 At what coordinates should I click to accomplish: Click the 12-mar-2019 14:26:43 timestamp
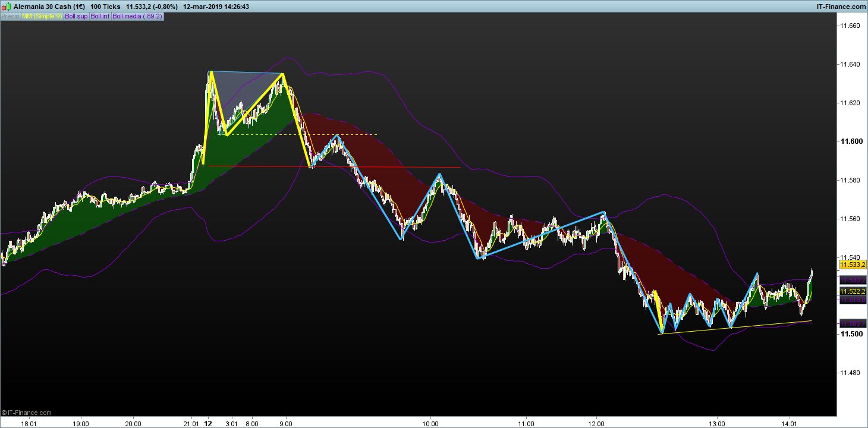216,7
